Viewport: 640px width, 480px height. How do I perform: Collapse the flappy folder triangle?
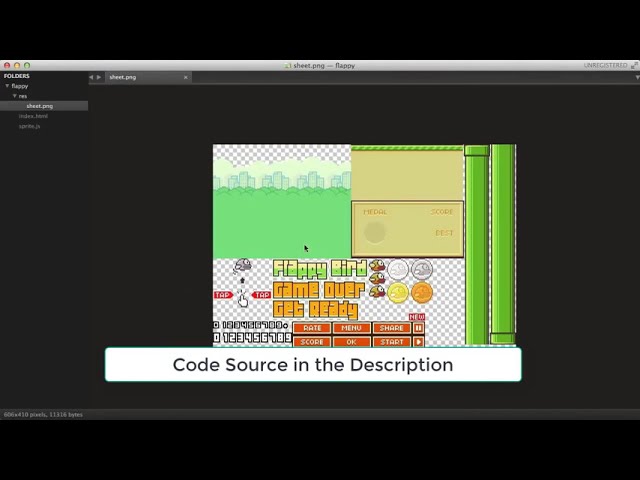(x=7, y=86)
